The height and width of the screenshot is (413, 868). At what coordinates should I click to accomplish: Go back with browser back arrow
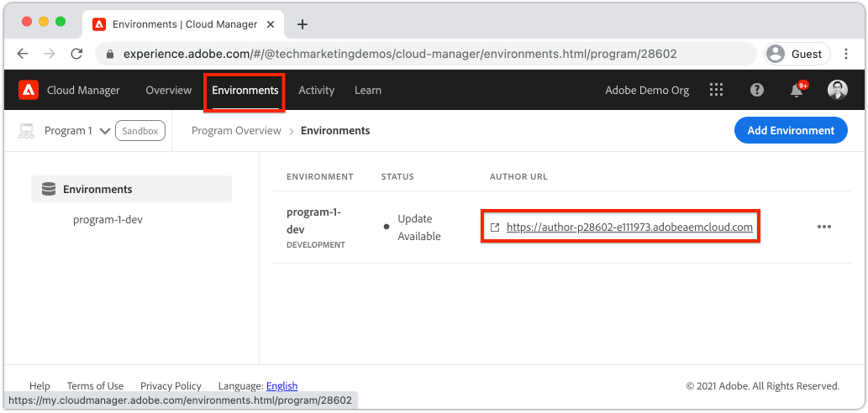[x=22, y=55]
